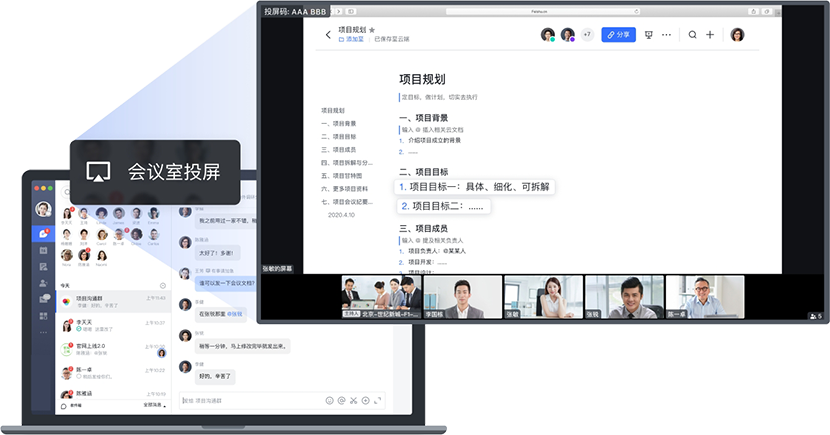Click the back arrow beside 项目规划 title

(328, 35)
